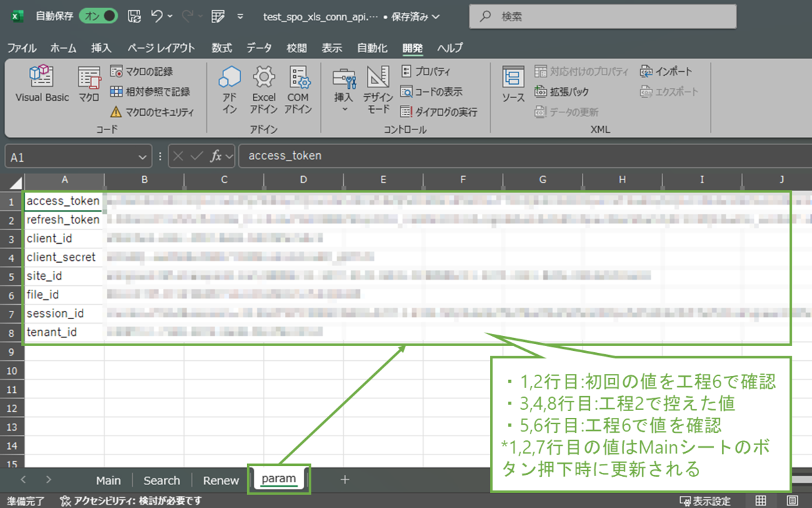Click View Code button

click(431, 91)
